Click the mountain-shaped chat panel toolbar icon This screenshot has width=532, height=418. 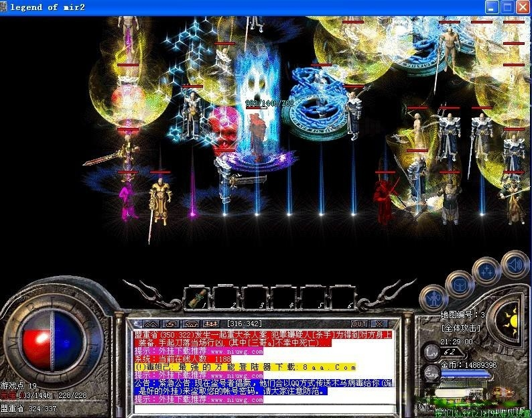[151, 324]
